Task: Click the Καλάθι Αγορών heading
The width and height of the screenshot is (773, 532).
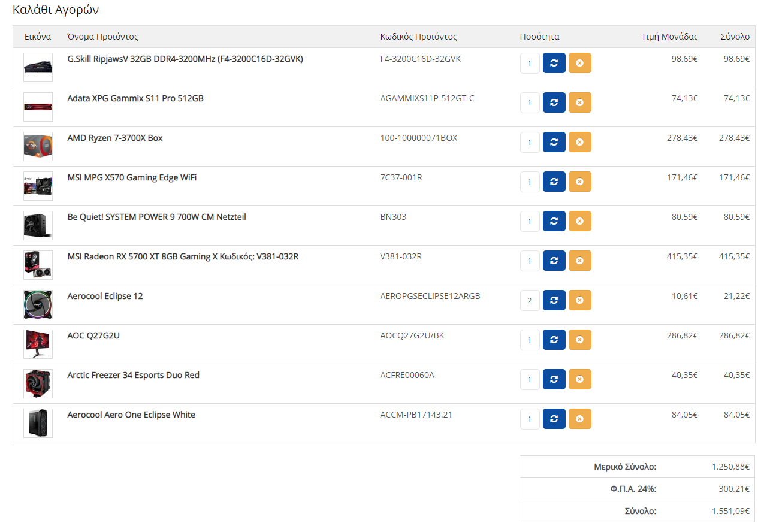Action: 56,10
